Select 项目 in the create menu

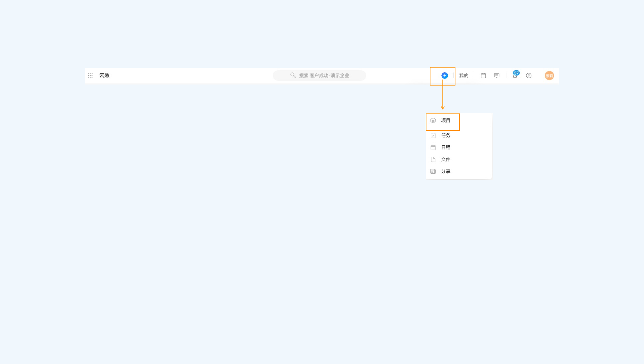coord(458,120)
